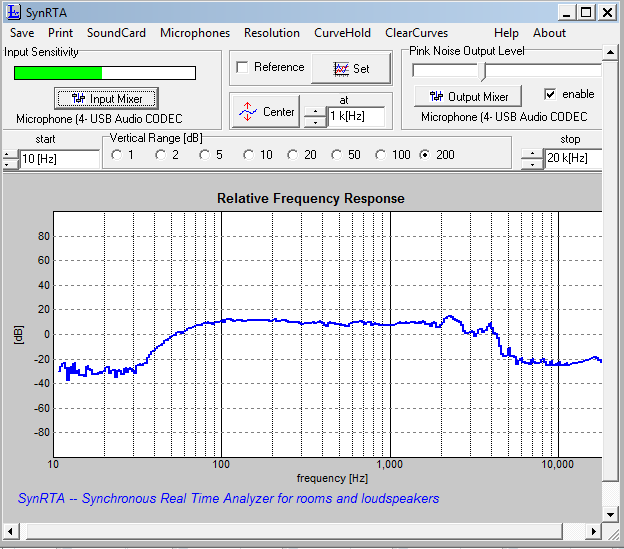Click the output device label under Output Mixer
This screenshot has width=624, height=549.
tap(504, 117)
